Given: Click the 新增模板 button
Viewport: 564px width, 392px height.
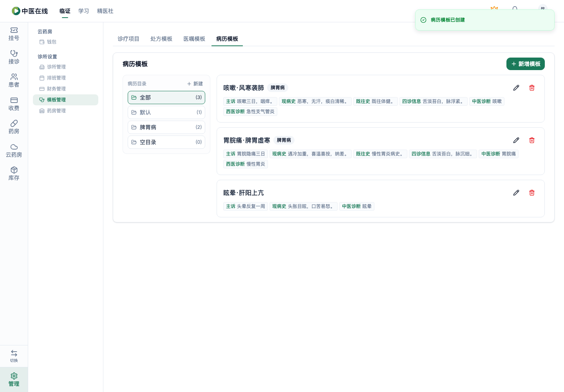Looking at the screenshot, I should point(526,64).
